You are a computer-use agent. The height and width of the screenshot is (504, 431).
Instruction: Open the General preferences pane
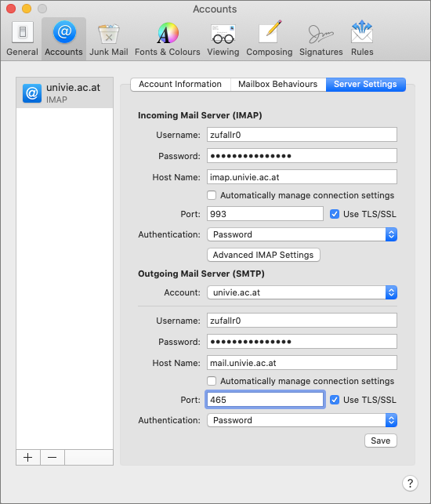coord(22,38)
